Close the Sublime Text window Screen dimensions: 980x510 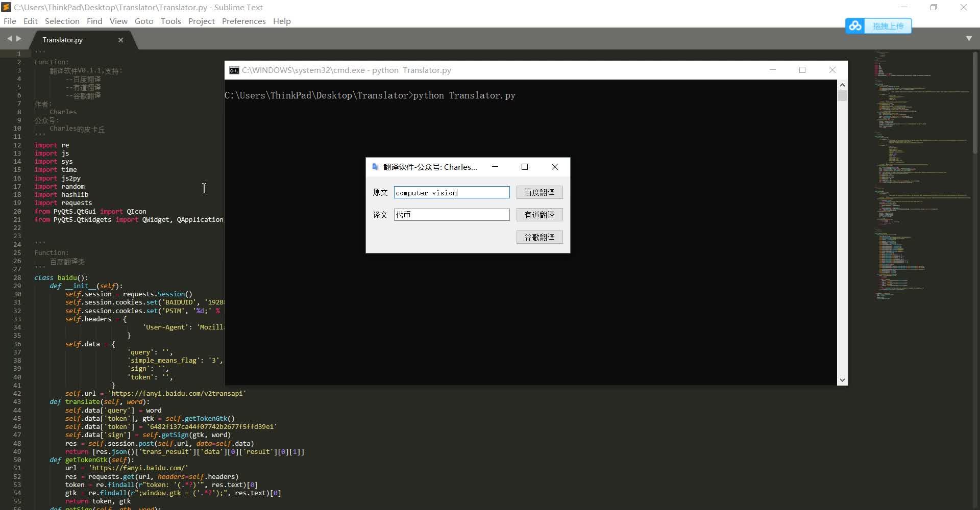[x=964, y=7]
